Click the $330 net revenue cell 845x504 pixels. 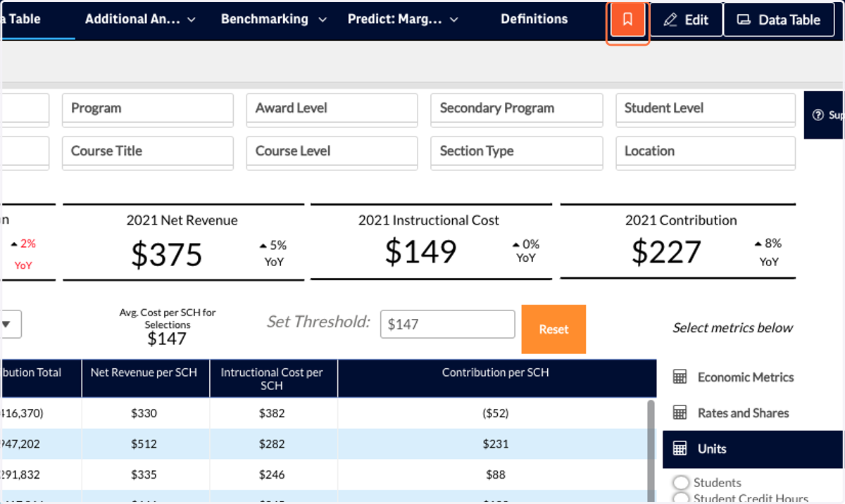[144, 413]
